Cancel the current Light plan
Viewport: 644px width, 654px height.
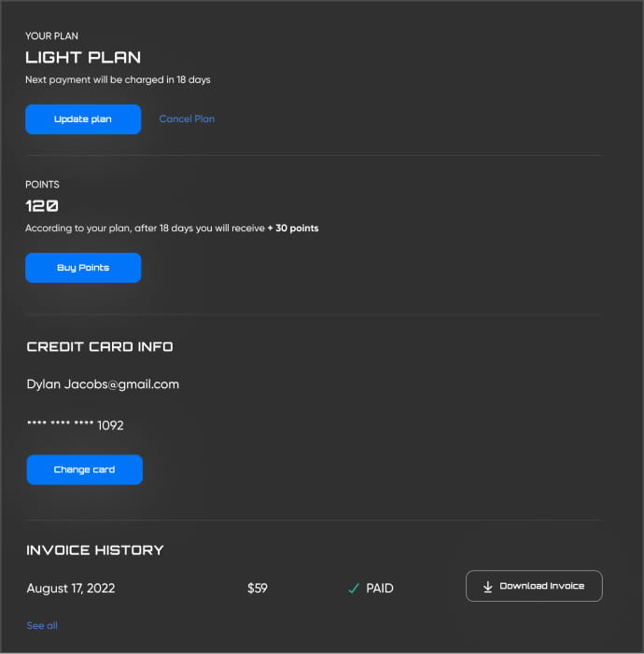point(187,119)
